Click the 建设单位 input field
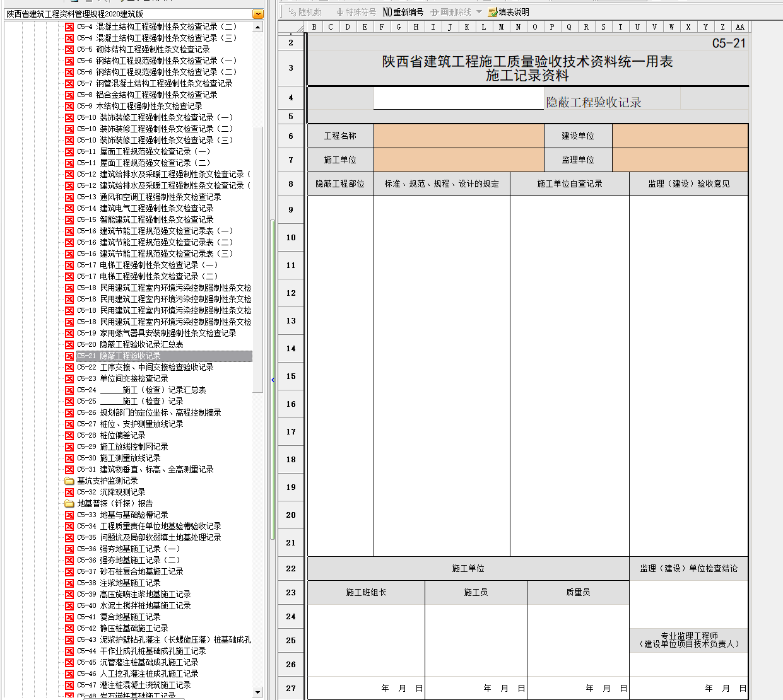 (680, 136)
